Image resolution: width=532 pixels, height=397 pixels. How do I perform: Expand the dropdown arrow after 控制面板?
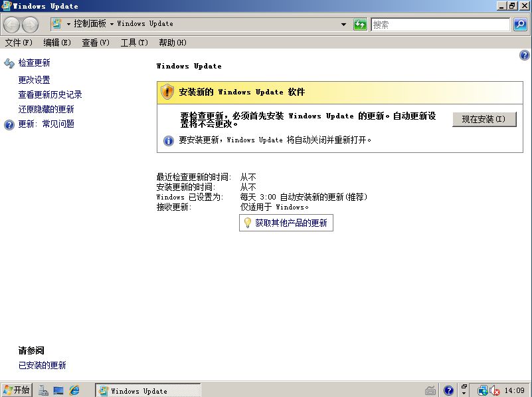tap(112, 24)
